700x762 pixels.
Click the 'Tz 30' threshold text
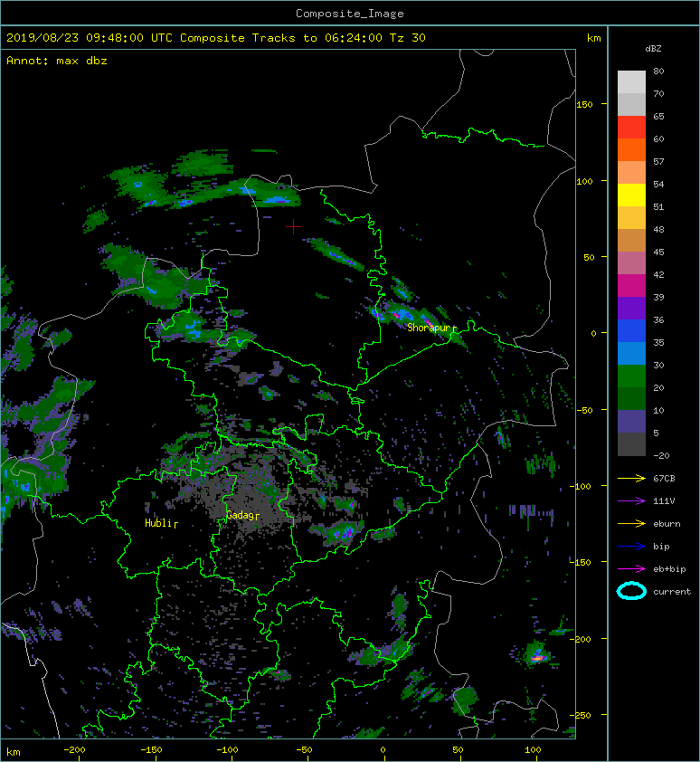(x=408, y=38)
